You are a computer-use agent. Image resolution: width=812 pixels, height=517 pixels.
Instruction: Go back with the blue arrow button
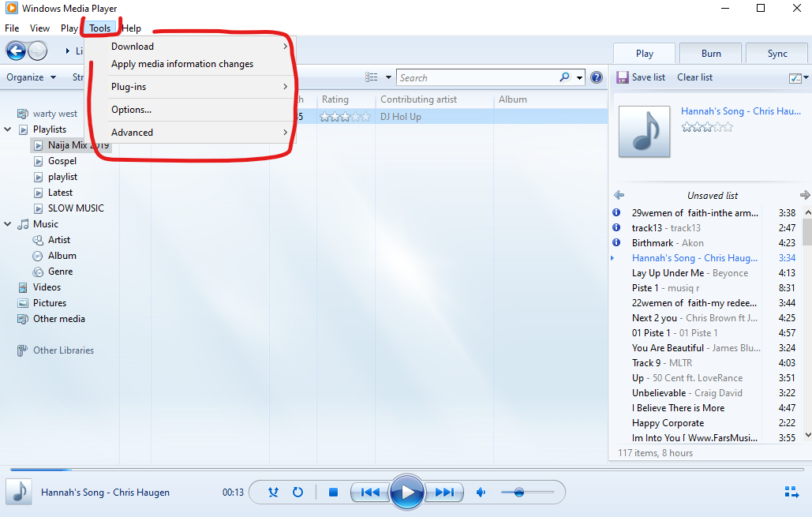[16, 51]
